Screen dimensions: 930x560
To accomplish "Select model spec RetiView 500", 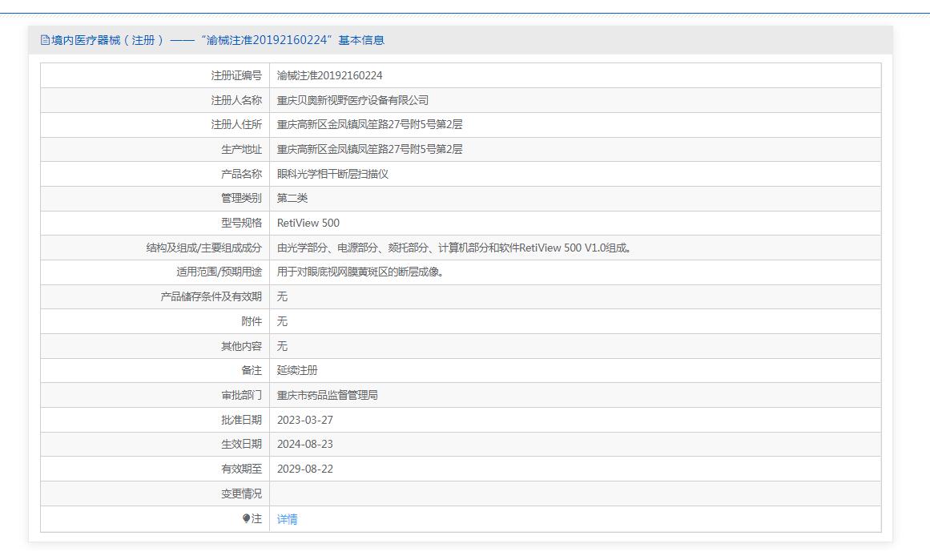I will 308,223.
